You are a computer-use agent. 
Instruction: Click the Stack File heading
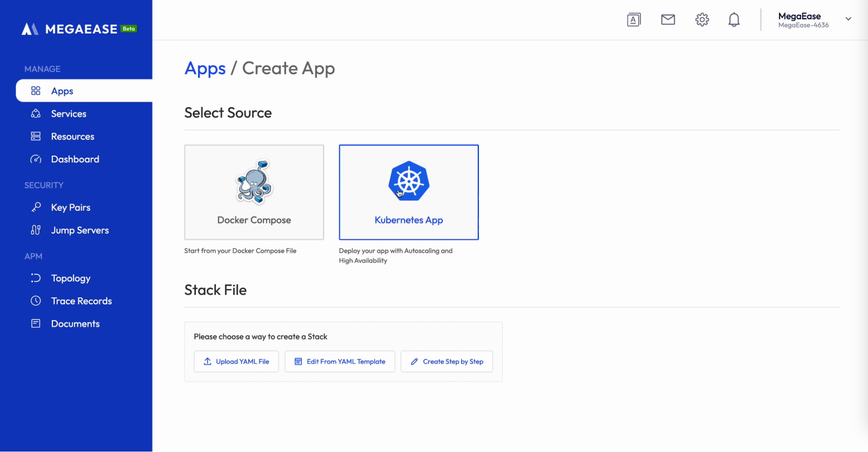click(x=215, y=290)
